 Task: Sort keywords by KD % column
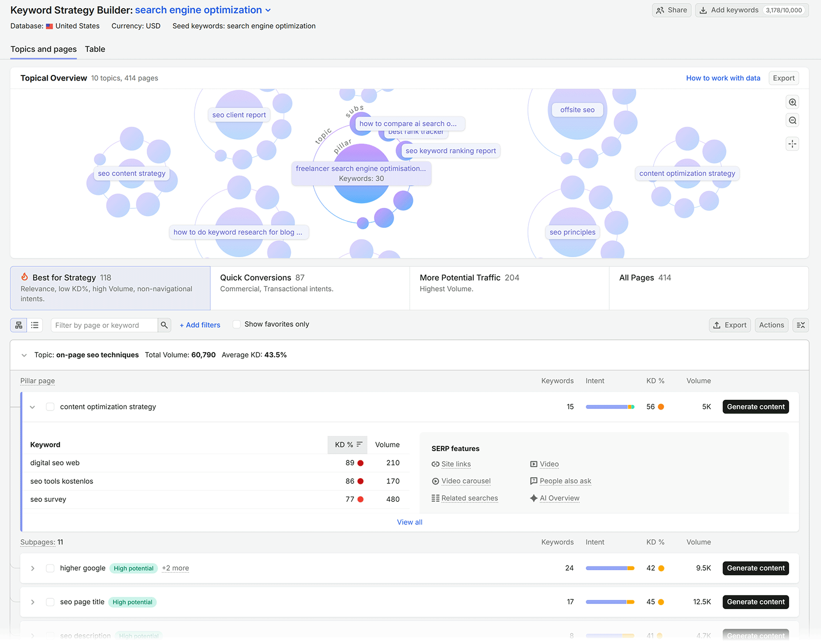[x=348, y=445]
